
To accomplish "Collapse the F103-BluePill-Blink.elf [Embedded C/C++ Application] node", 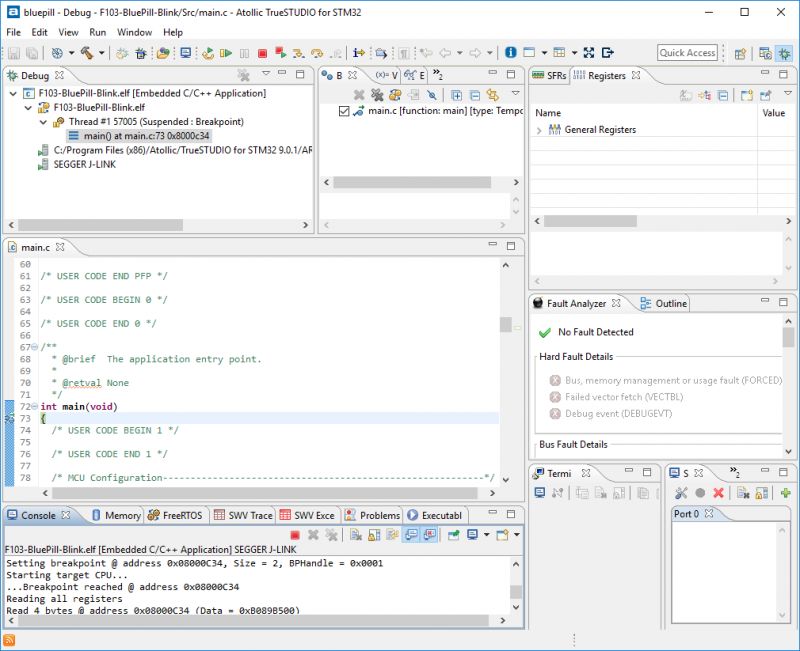I will coord(13,93).
